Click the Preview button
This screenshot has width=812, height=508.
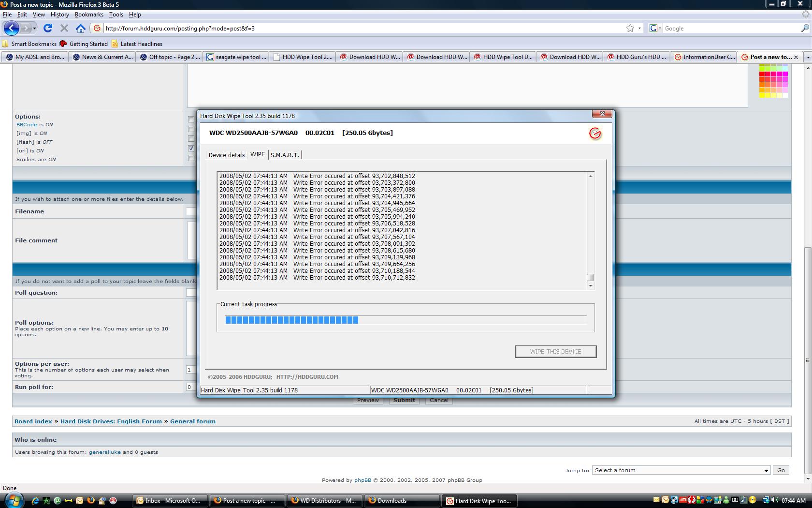[x=368, y=401]
